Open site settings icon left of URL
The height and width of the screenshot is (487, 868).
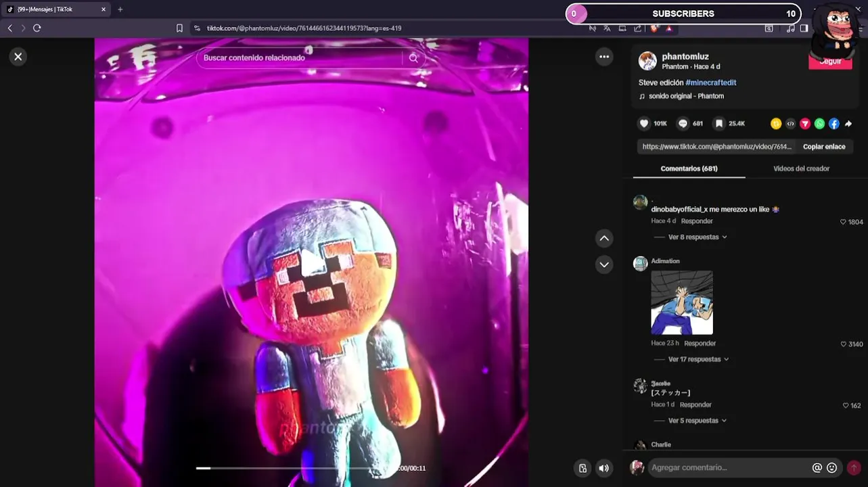[x=197, y=28]
